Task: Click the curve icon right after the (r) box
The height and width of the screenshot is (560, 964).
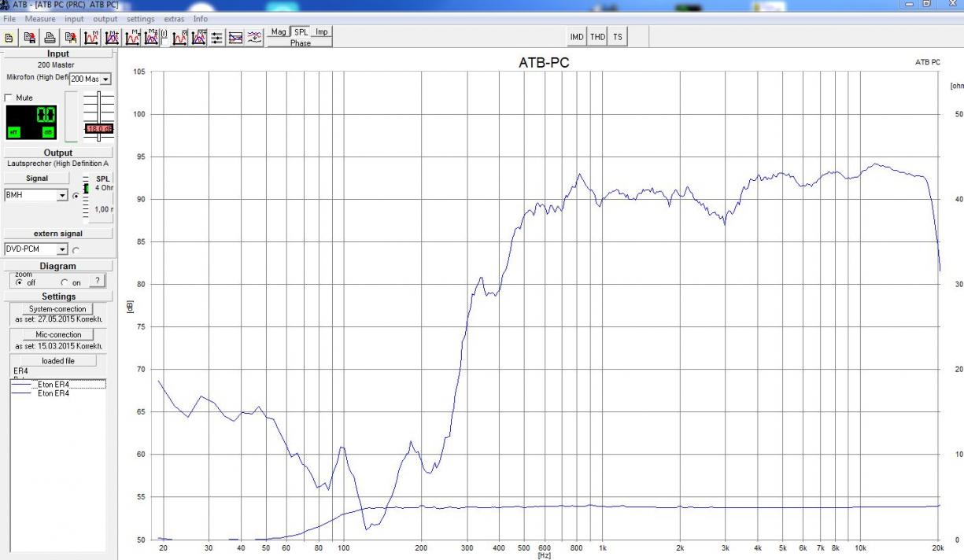Action: point(180,37)
